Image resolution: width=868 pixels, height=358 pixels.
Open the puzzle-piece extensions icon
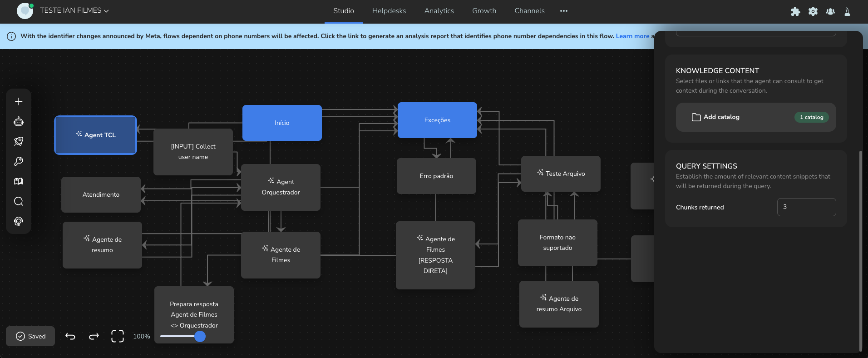(x=795, y=11)
